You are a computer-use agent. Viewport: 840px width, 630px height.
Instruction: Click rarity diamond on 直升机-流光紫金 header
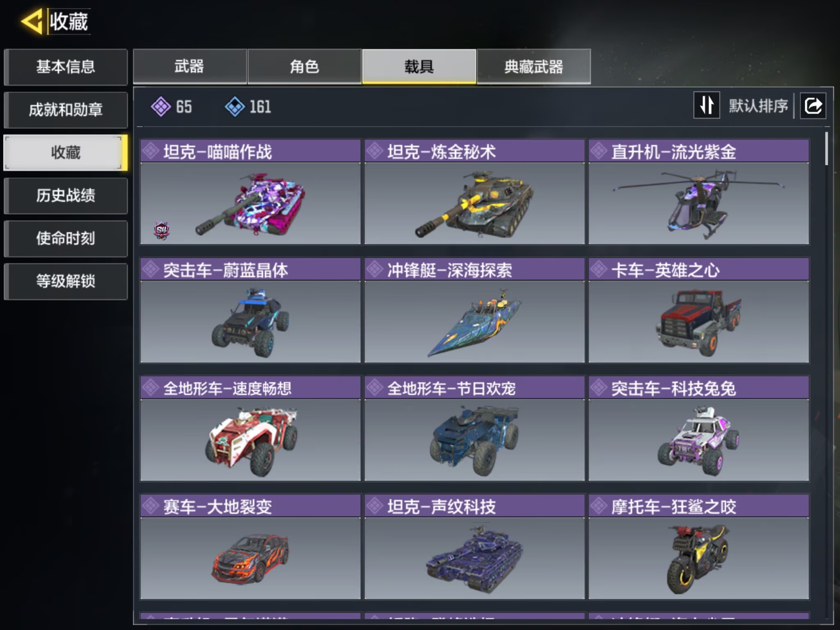click(x=599, y=151)
